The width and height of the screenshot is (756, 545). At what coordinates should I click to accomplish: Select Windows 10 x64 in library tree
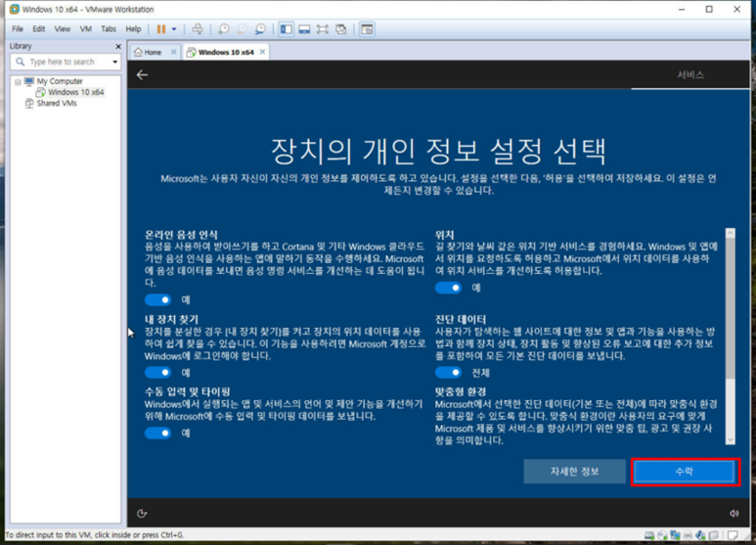[x=75, y=92]
